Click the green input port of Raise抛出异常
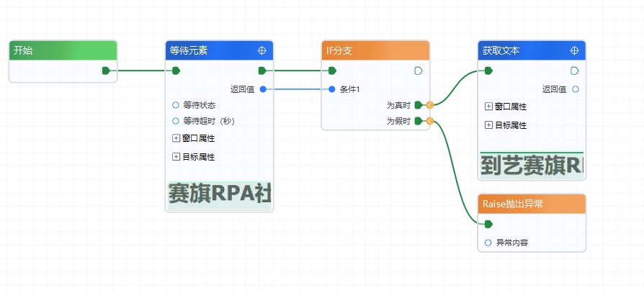 (488, 224)
